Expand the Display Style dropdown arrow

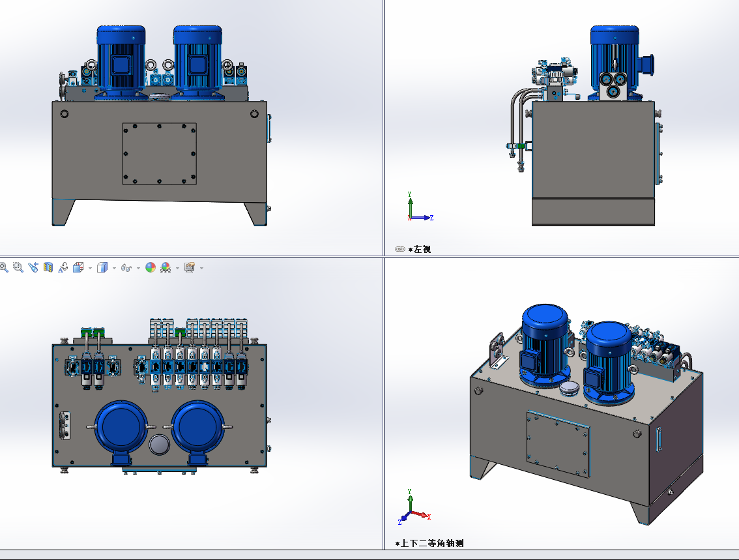(114, 268)
